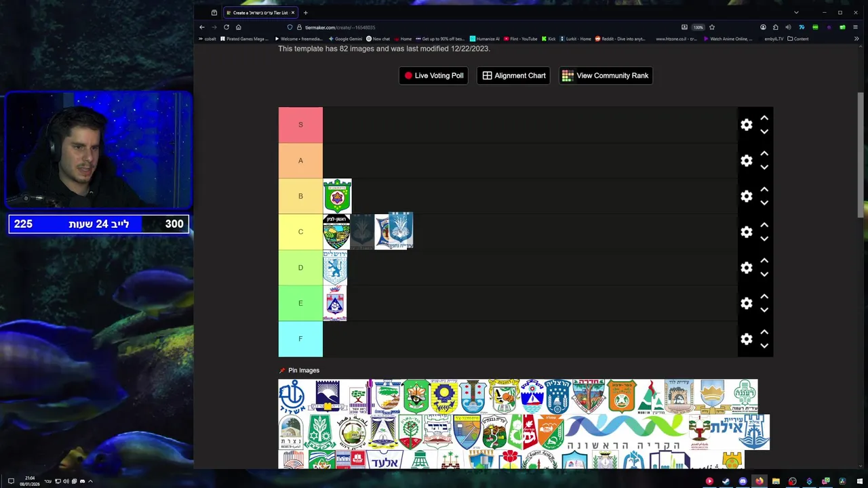Screen dimensions: 868x488
Task: Open Discord from the taskbar
Action: (743, 481)
